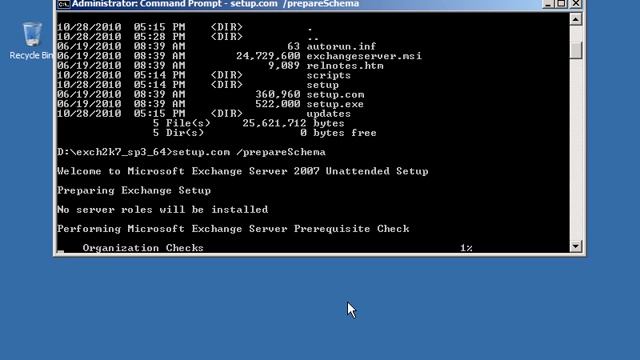Click the '25,621,712 bytes' total line
The height and width of the screenshot is (360, 640).
click(x=293, y=123)
